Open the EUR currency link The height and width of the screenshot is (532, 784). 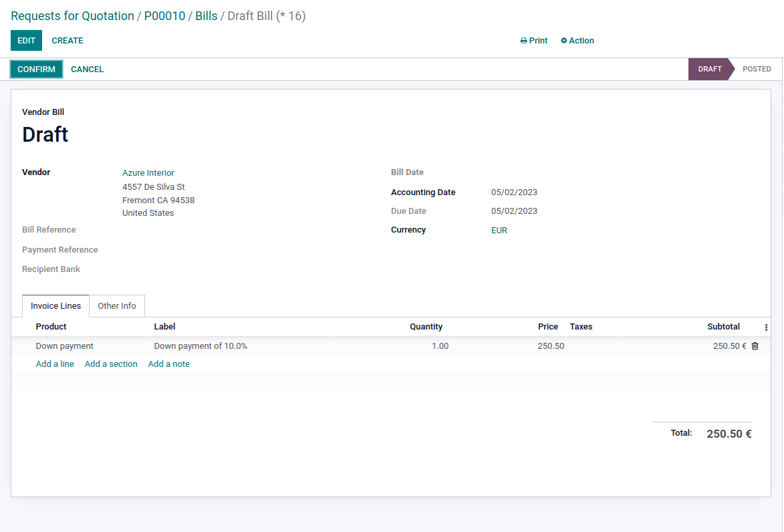499,231
